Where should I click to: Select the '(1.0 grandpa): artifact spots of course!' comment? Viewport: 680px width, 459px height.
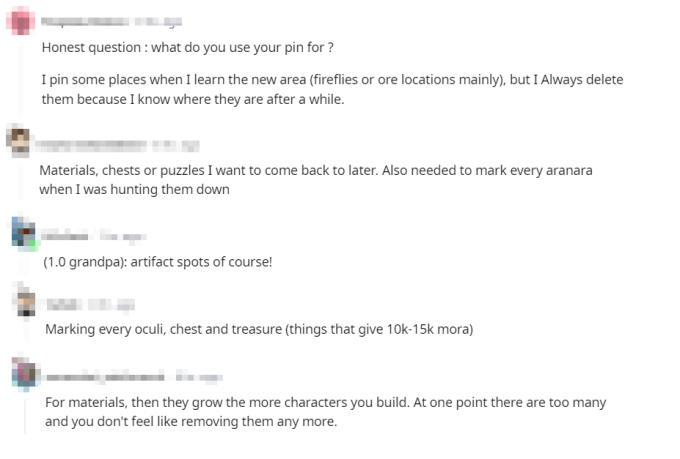[x=157, y=262]
